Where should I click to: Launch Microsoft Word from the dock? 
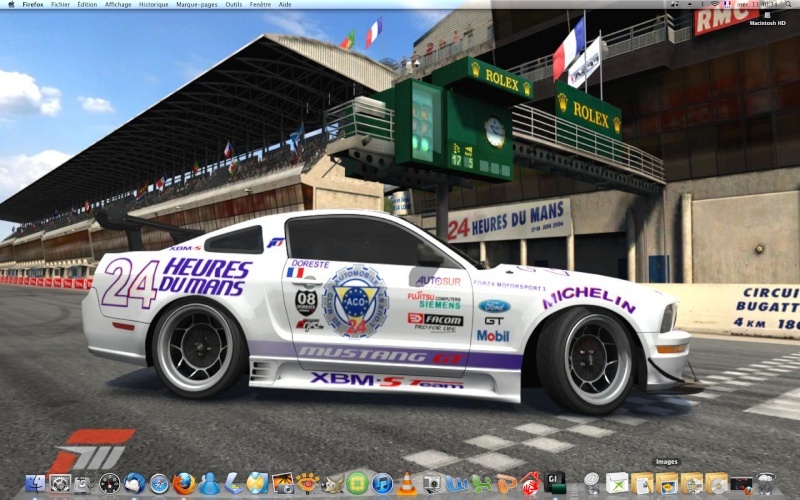click(x=457, y=483)
